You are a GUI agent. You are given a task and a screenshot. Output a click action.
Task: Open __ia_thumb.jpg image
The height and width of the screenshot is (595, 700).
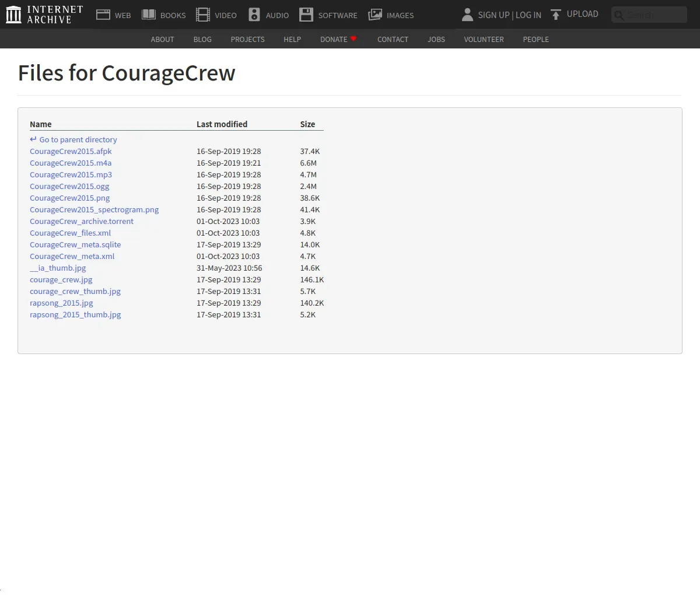coord(58,268)
